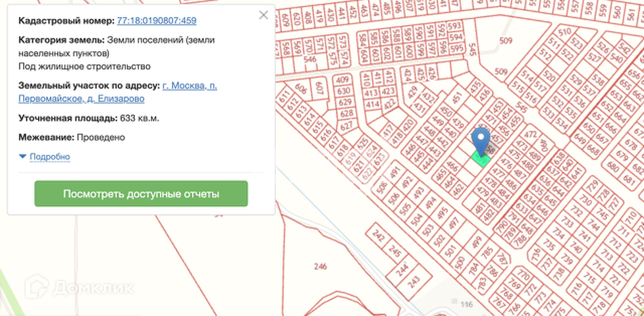Select parcel 243 on the map

click(414, 282)
